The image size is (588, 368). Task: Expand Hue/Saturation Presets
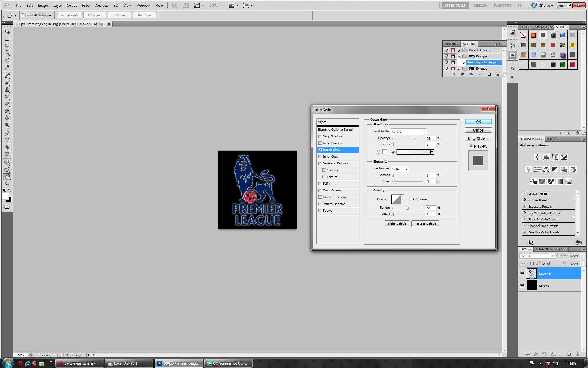point(525,213)
